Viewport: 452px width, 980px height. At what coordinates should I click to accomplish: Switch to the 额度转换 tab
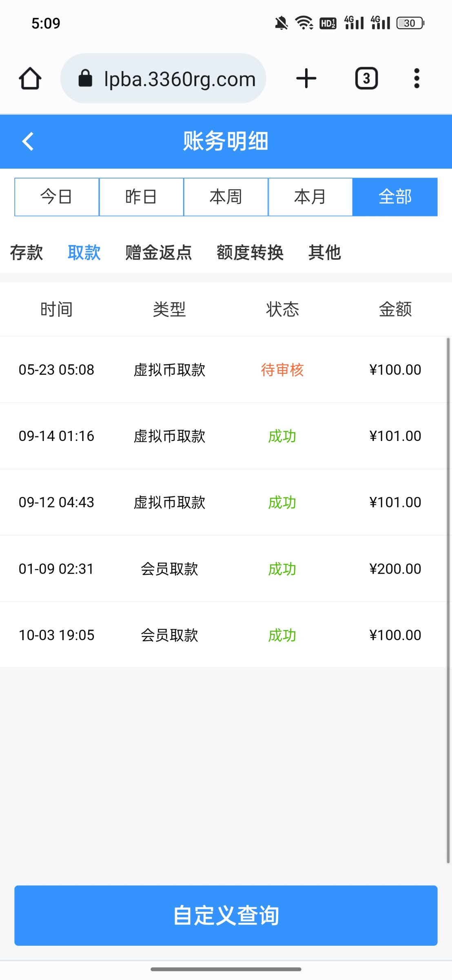tap(250, 252)
